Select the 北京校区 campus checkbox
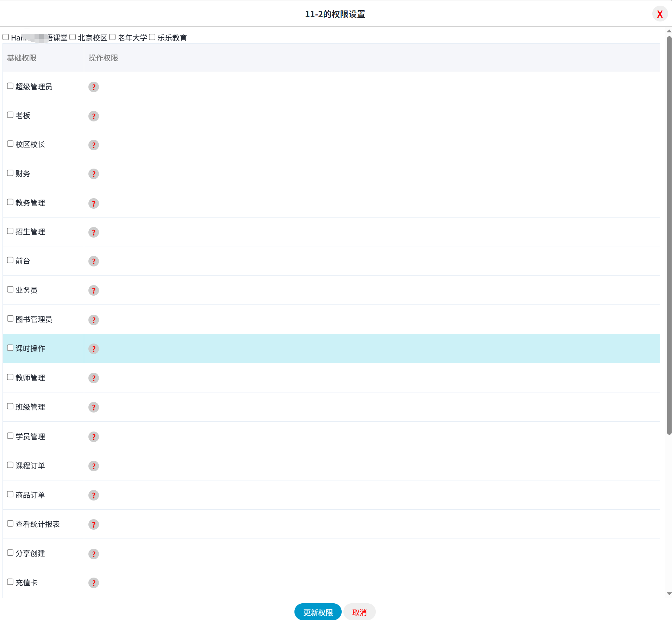672x623 pixels. point(73,37)
